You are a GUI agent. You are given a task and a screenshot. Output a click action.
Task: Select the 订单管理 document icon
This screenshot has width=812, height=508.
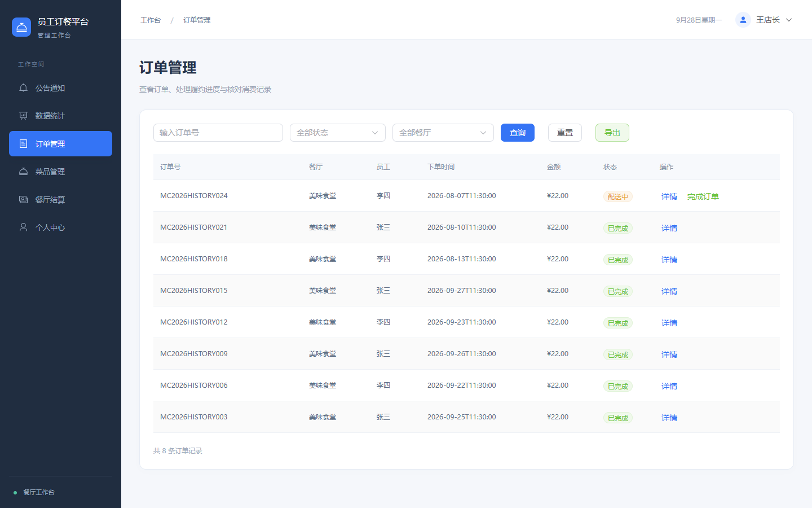pyautogui.click(x=23, y=144)
